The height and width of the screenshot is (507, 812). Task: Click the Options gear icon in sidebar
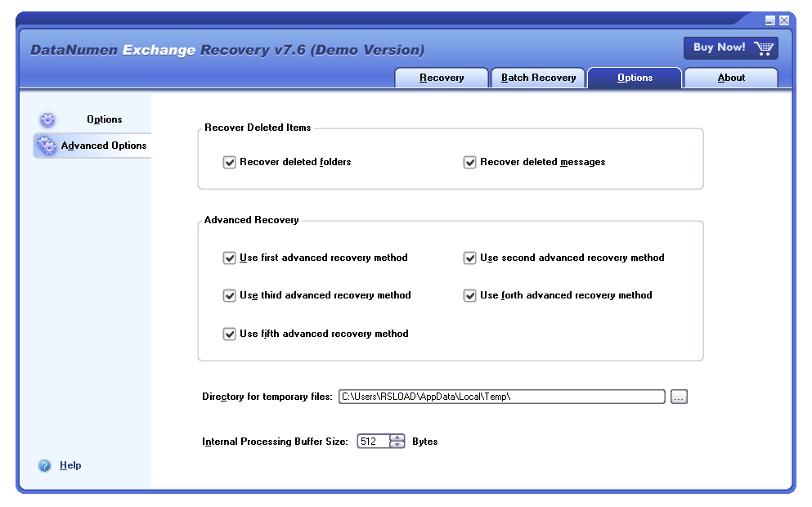47,120
